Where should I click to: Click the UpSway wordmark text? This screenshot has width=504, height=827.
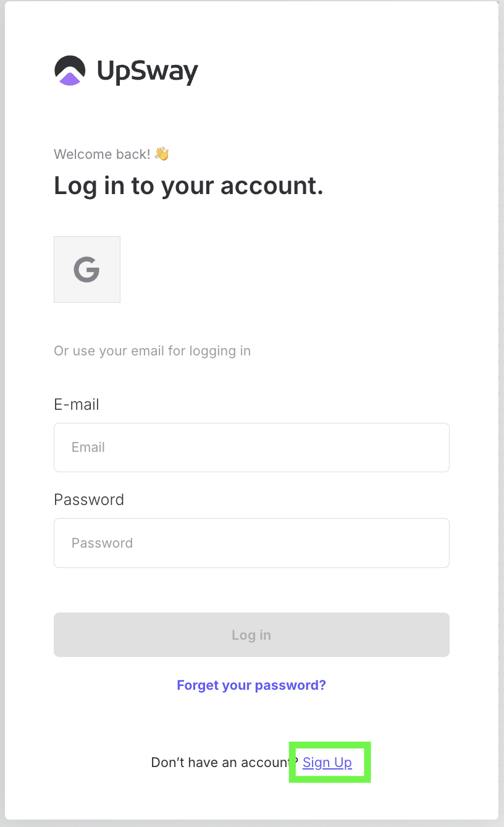point(148,72)
